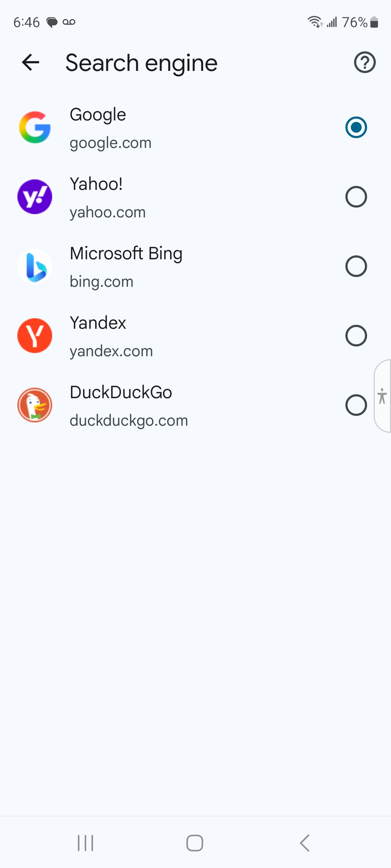
Task: Tap the Microsoft Bing logo icon
Action: pyautogui.click(x=35, y=266)
